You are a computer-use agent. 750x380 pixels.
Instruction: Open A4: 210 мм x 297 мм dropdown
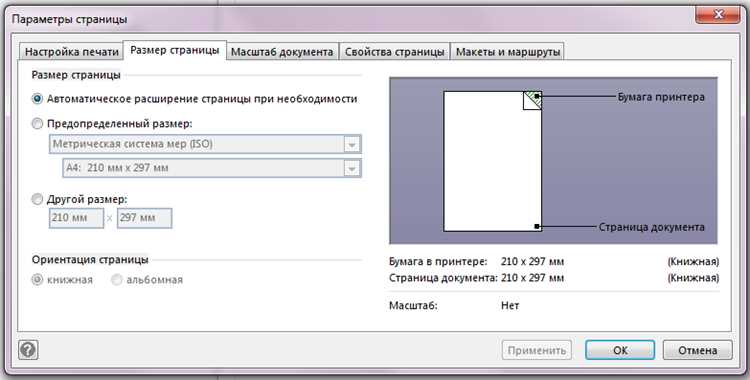(212, 168)
